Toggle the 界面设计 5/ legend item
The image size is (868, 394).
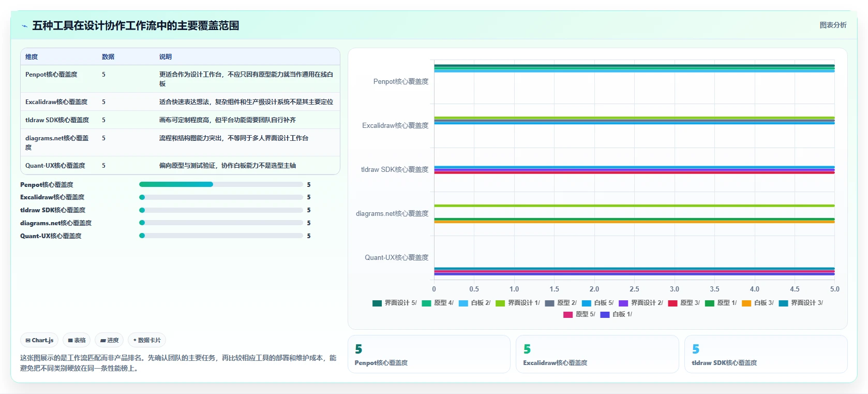pos(395,303)
